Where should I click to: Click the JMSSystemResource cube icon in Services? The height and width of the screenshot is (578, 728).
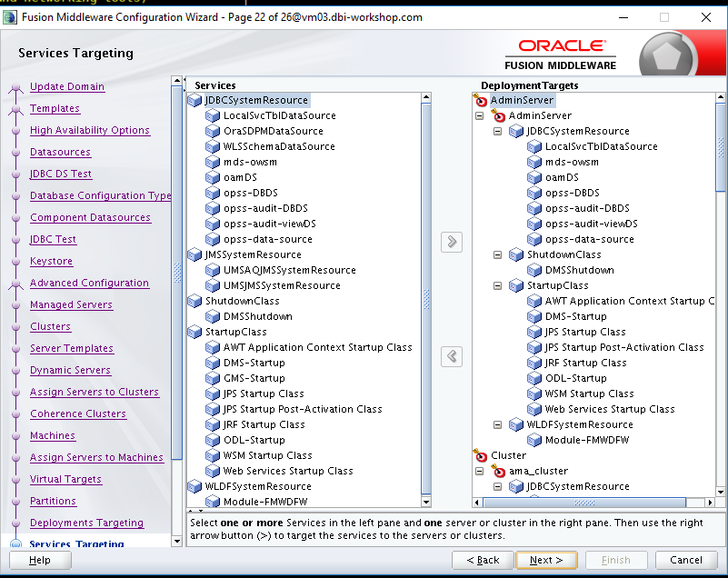(194, 254)
